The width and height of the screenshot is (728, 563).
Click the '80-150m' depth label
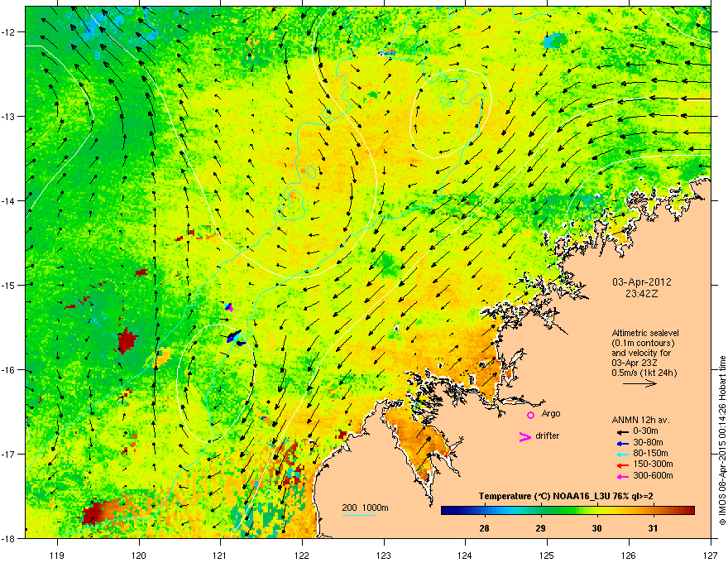click(x=650, y=454)
